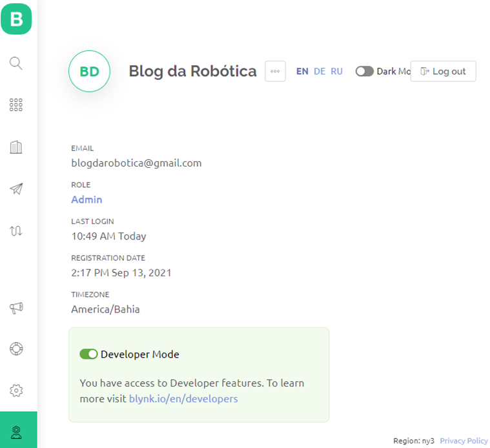Click the Blynk B logo
Image resolution: width=490 pixels, height=448 pixels.
pyautogui.click(x=16, y=19)
